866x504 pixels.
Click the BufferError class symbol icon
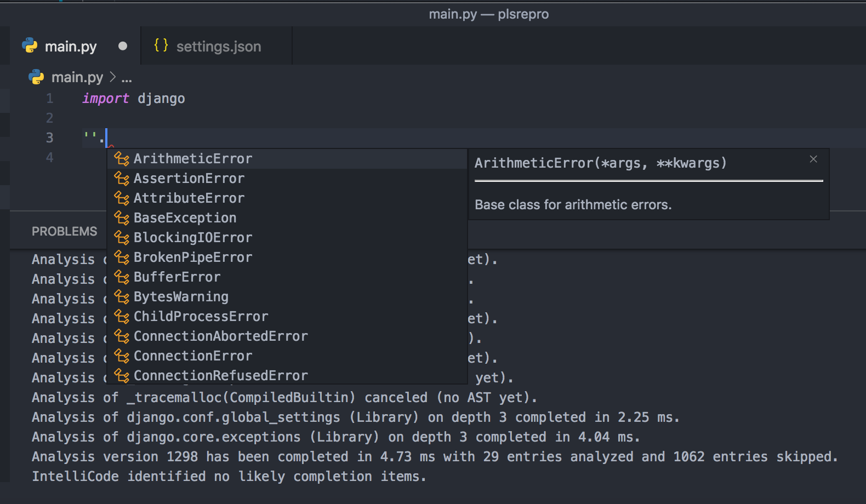(122, 277)
